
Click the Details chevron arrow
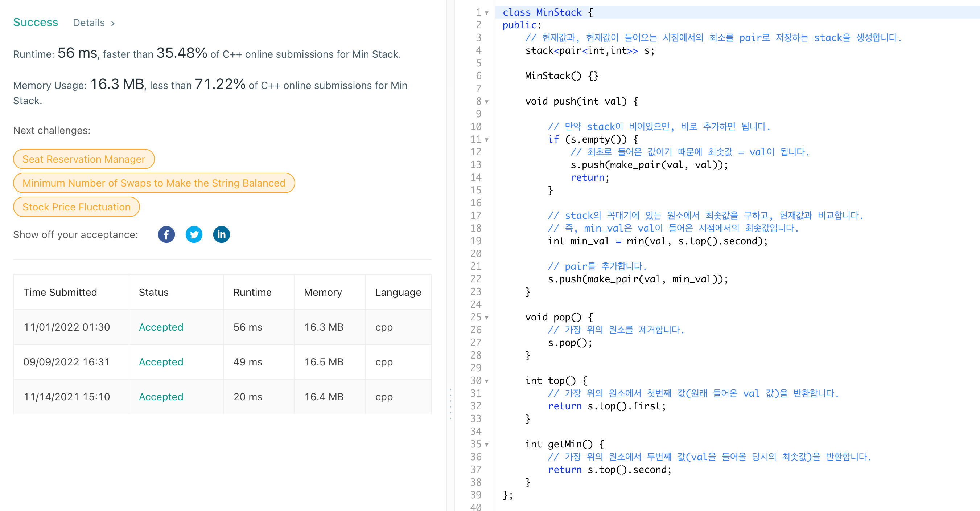click(112, 23)
